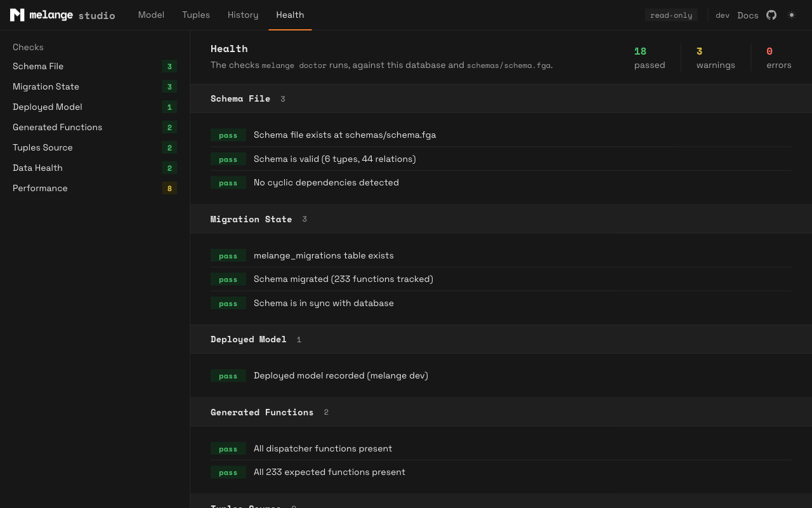Image resolution: width=812 pixels, height=508 pixels.
Task: Open Performance checks in sidebar
Action: point(95,188)
